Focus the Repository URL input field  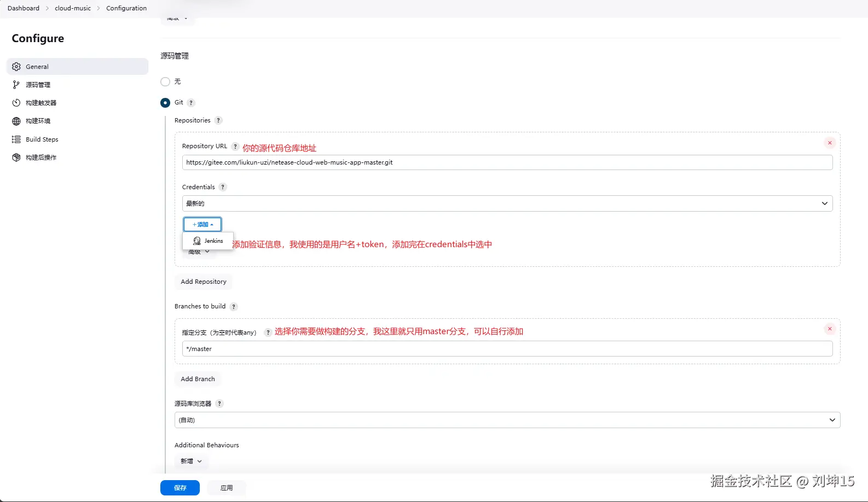point(507,162)
